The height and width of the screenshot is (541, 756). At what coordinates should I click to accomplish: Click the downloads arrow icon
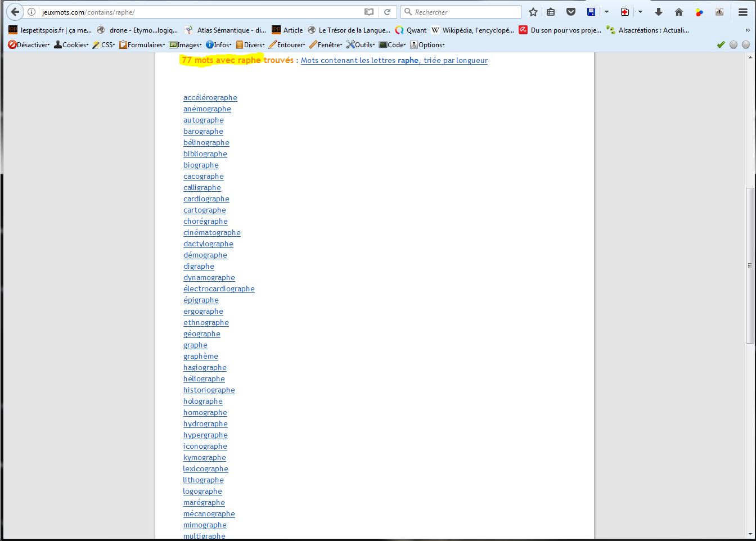click(659, 12)
